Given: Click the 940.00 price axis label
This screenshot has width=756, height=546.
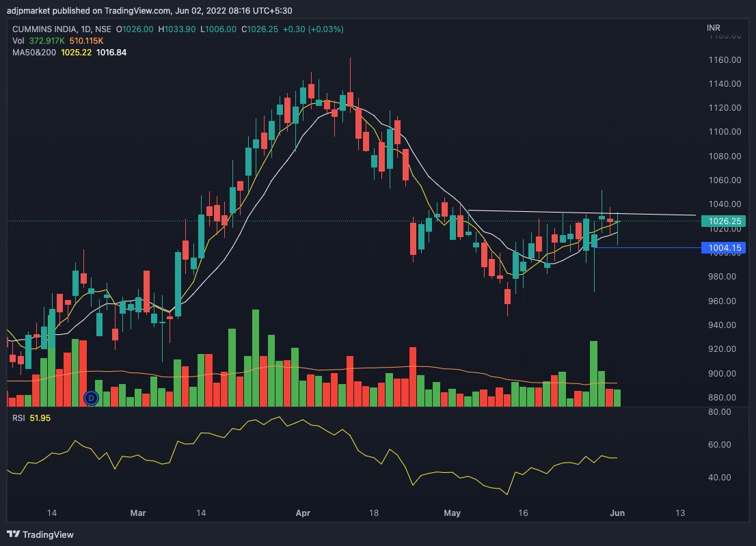Looking at the screenshot, I should coord(722,325).
